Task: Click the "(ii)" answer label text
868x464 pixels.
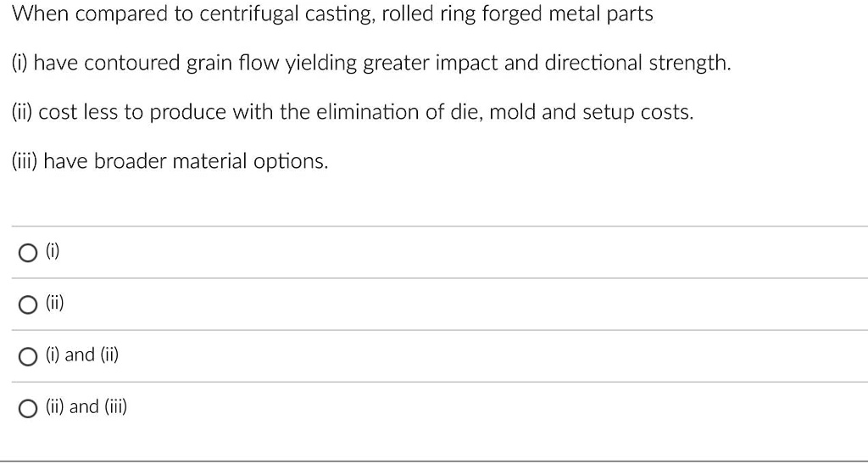Action: [x=54, y=302]
